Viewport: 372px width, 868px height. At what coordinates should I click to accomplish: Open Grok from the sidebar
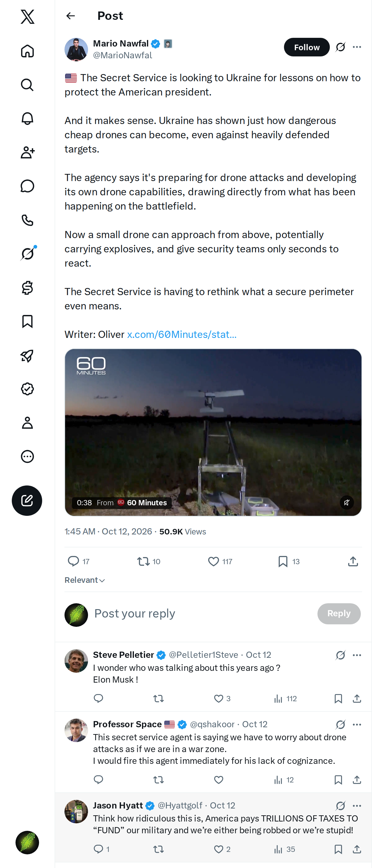pos(27,254)
